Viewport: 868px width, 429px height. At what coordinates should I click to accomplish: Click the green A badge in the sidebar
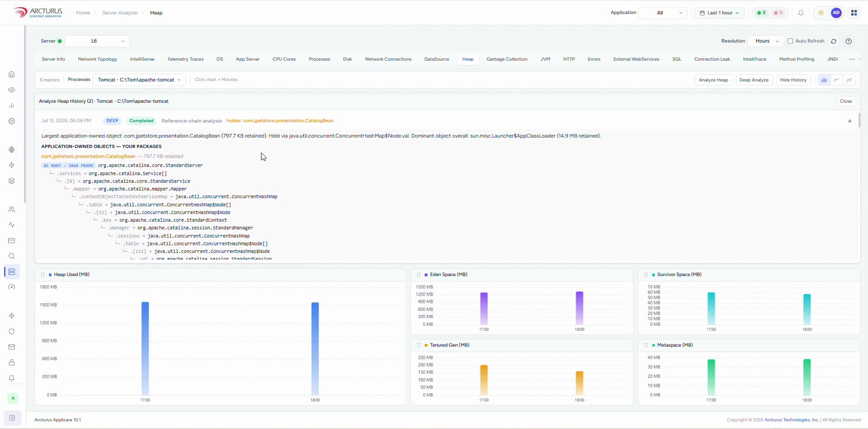coord(13,398)
